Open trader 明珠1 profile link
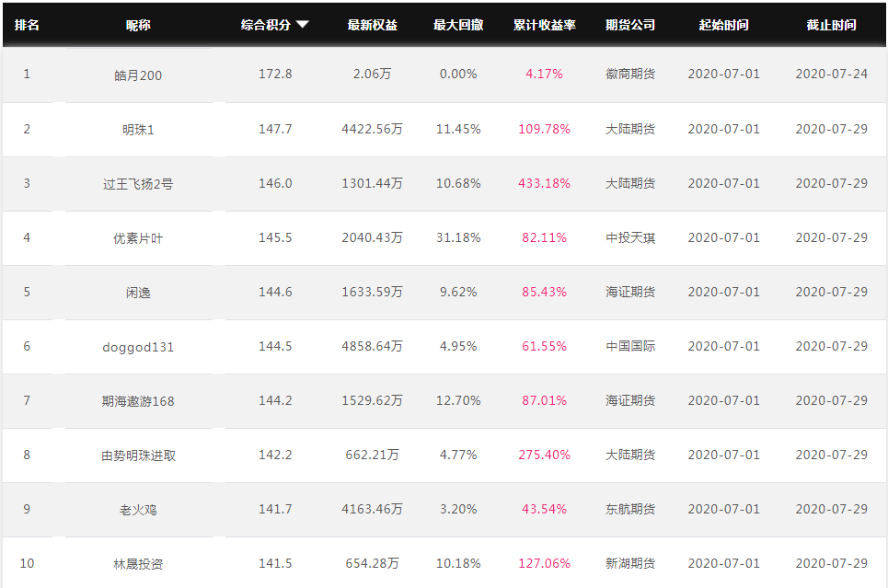 pyautogui.click(x=138, y=129)
